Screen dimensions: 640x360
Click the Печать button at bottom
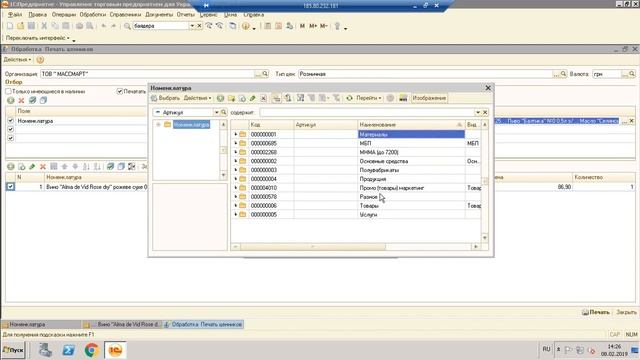[x=596, y=312]
